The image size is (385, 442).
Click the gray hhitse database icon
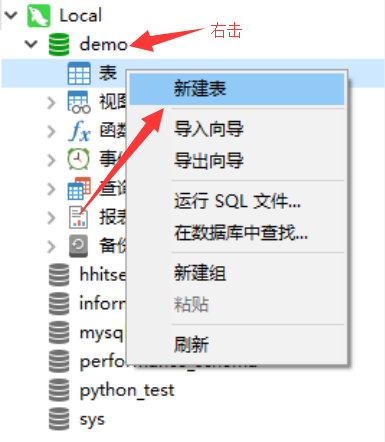(59, 275)
